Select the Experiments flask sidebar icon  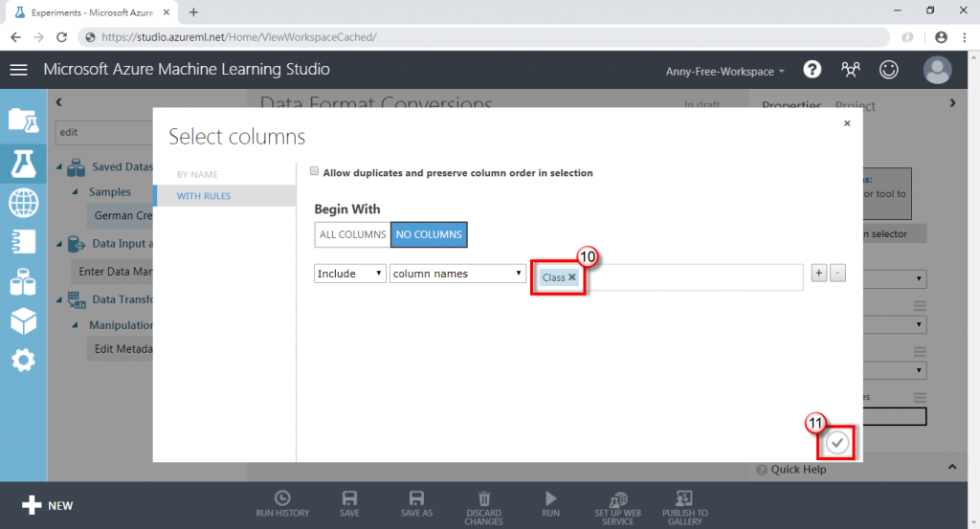[23, 164]
